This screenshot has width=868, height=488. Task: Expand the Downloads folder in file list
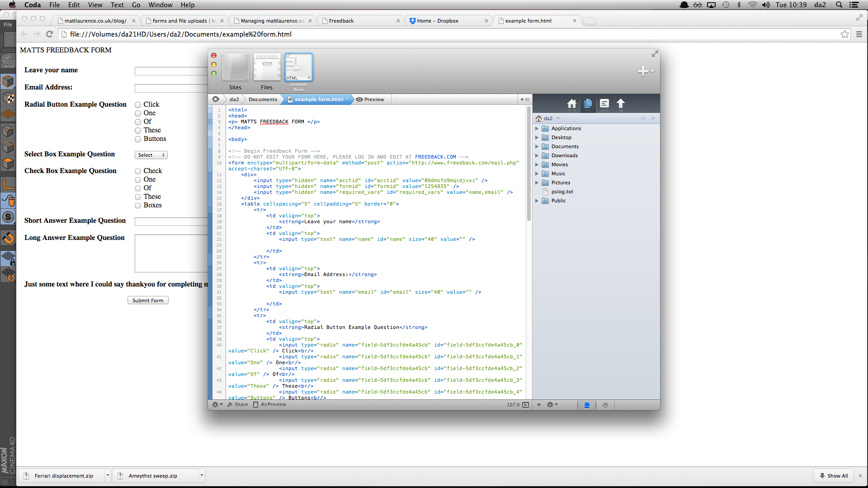coord(537,155)
